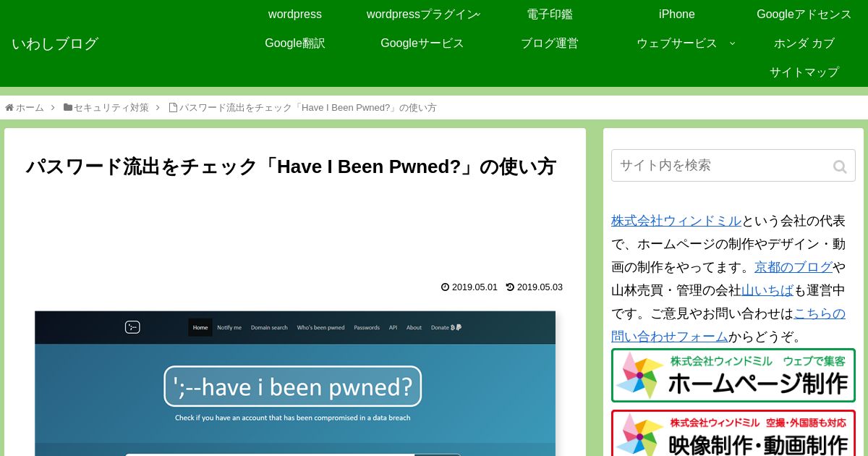Open the wordpress menu item
The image size is (868, 456).
coord(295,14)
